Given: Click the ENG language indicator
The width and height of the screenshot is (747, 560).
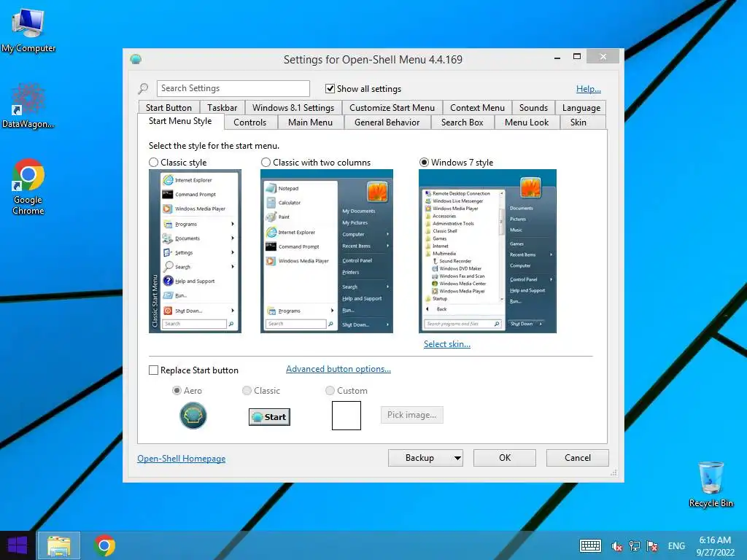Looking at the screenshot, I should point(676,546).
